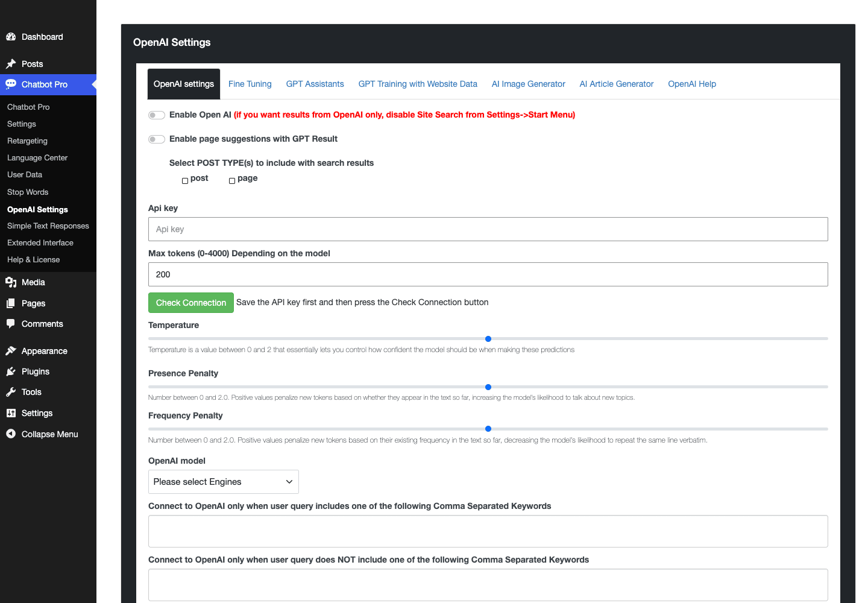868x603 pixels.
Task: Open Dashboard from the admin menu
Action: pos(42,37)
